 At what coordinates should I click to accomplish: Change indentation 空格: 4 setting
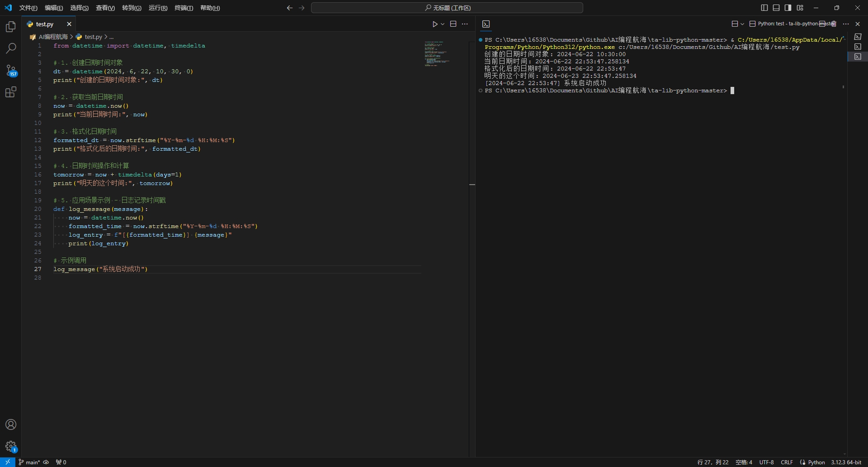pyautogui.click(x=744, y=462)
